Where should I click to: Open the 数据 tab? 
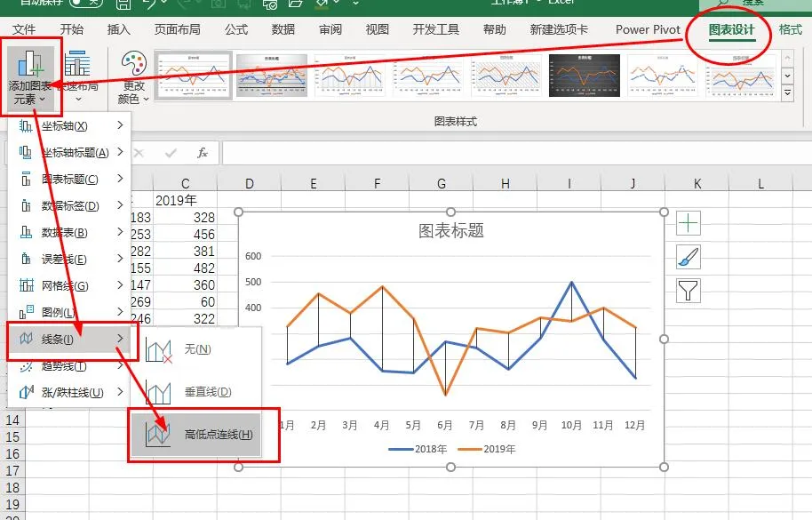coord(283,29)
